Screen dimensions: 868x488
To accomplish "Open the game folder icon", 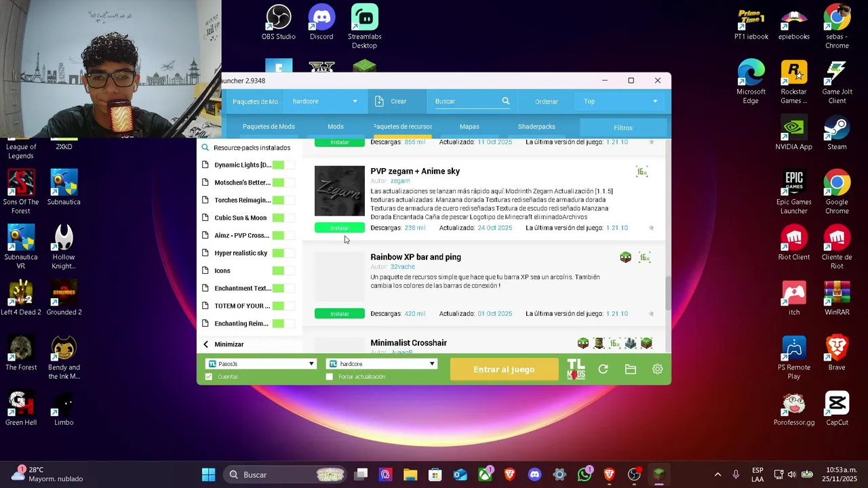I will pos(631,369).
